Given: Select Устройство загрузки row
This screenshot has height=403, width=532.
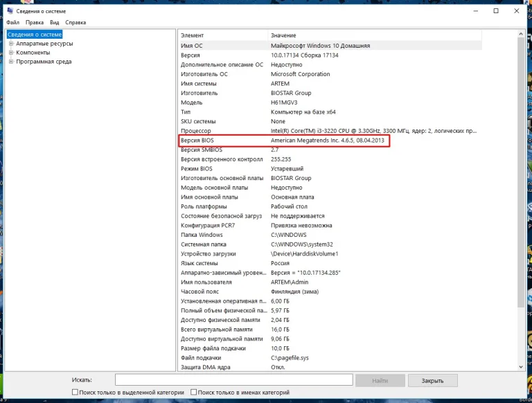Looking at the screenshot, I should 330,253.
